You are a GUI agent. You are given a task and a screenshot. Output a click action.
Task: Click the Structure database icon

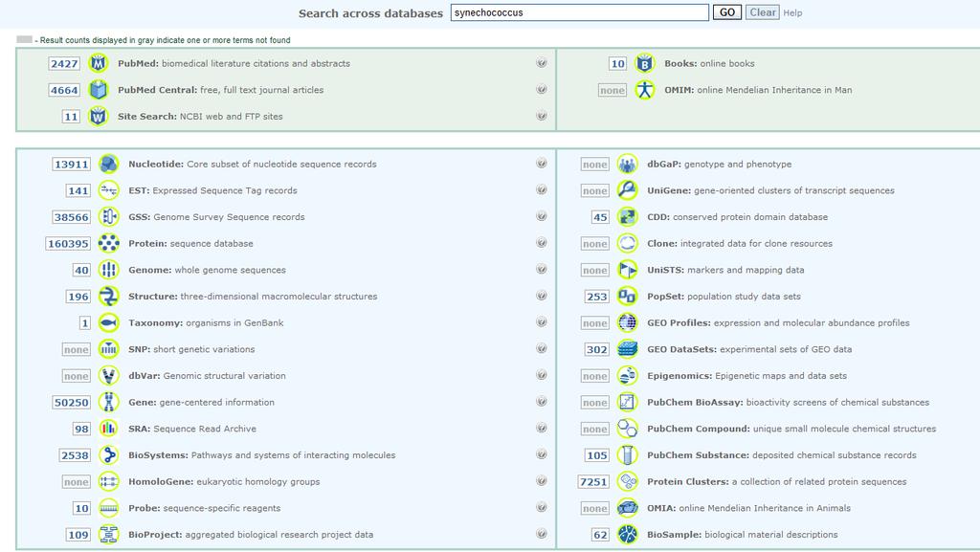109,296
